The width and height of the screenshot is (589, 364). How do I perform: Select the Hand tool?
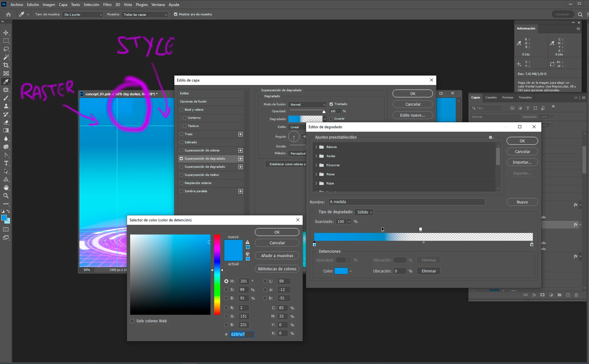pyautogui.click(x=6, y=187)
